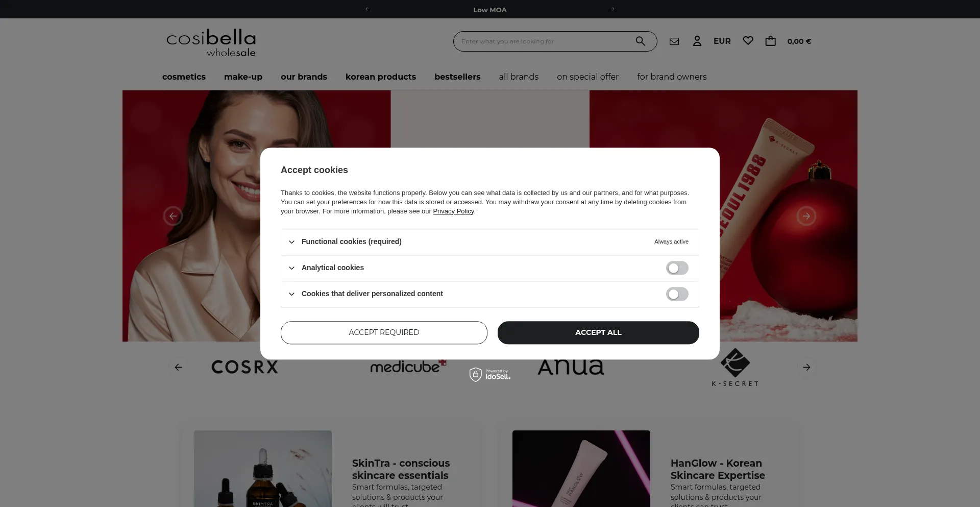This screenshot has width=980, height=507.
Task: Open the shopping bag cart icon
Action: pos(771,41)
